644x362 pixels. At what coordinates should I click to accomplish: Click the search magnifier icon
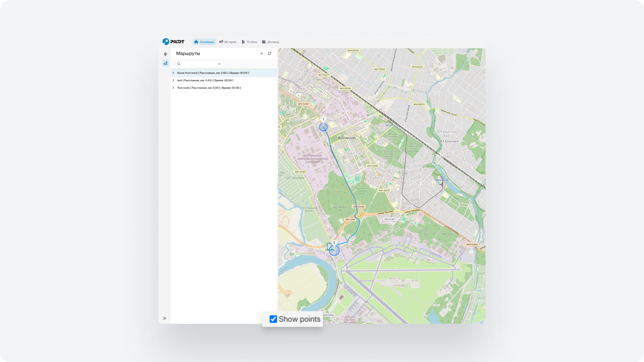(179, 64)
